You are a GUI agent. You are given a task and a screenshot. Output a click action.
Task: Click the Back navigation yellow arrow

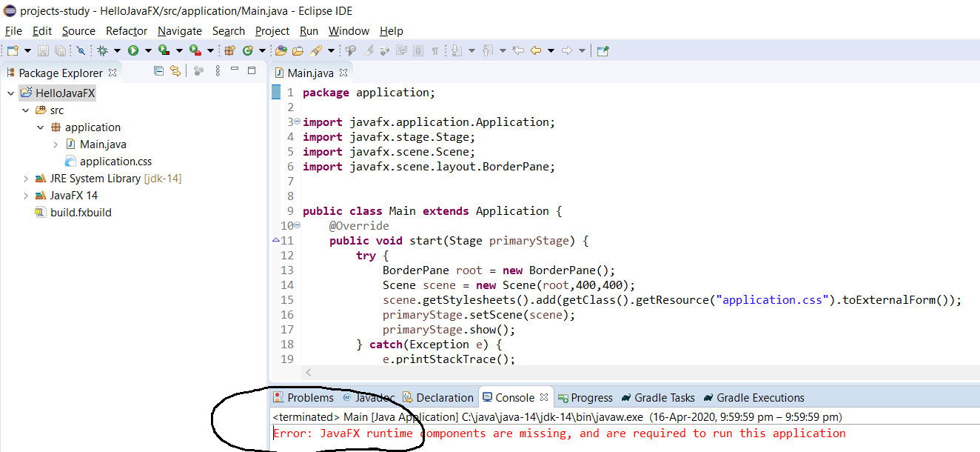pos(535,50)
